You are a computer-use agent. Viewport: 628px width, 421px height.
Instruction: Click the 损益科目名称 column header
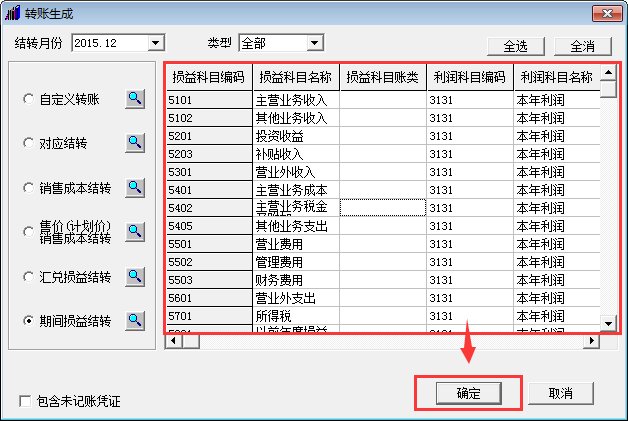[x=296, y=77]
